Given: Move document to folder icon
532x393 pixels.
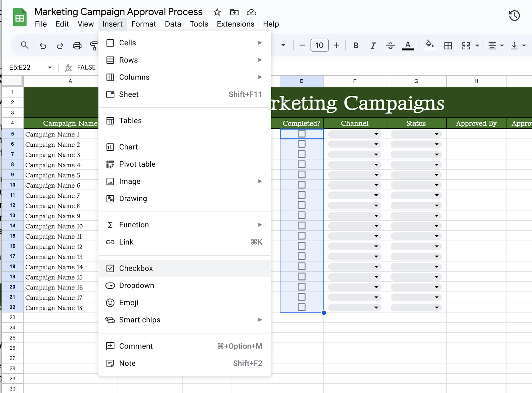Looking at the screenshot, I should 234,12.
